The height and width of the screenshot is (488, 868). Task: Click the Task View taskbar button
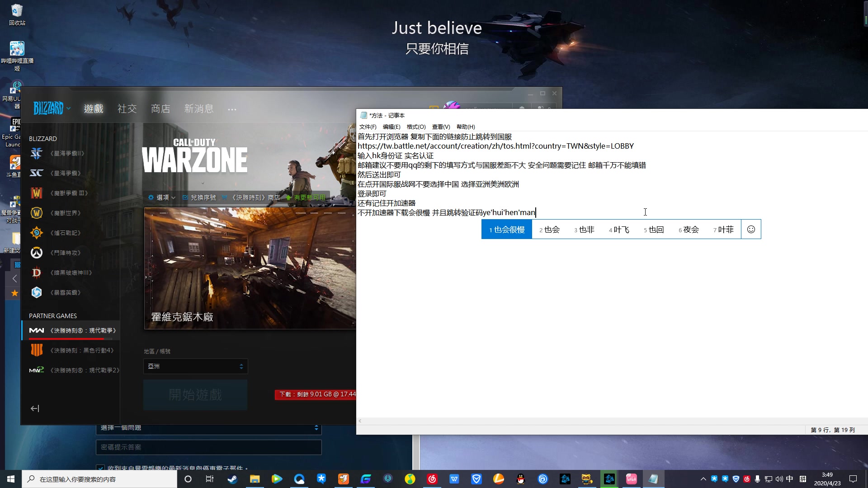pyautogui.click(x=210, y=479)
